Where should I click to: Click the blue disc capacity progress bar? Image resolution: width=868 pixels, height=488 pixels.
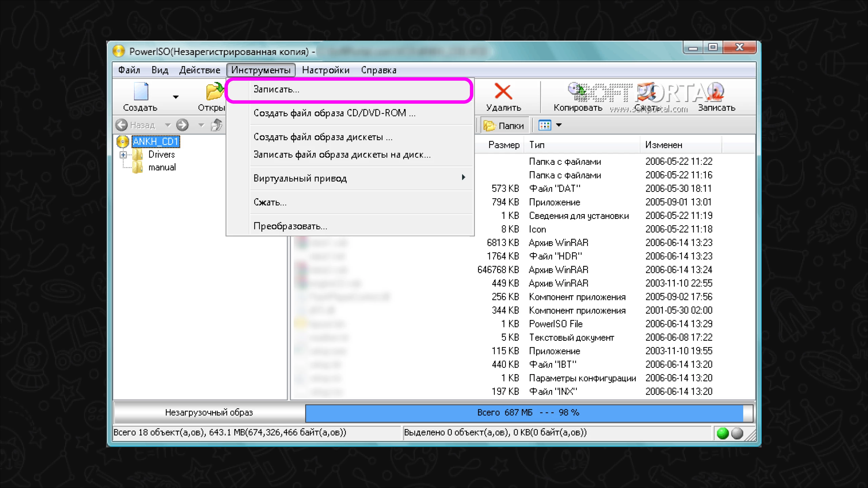point(524,413)
